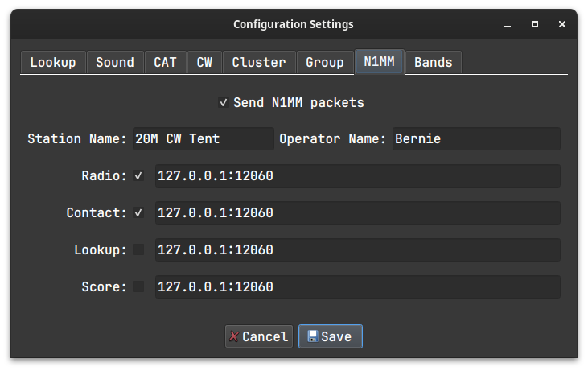Go to the CW tab

pos(205,62)
